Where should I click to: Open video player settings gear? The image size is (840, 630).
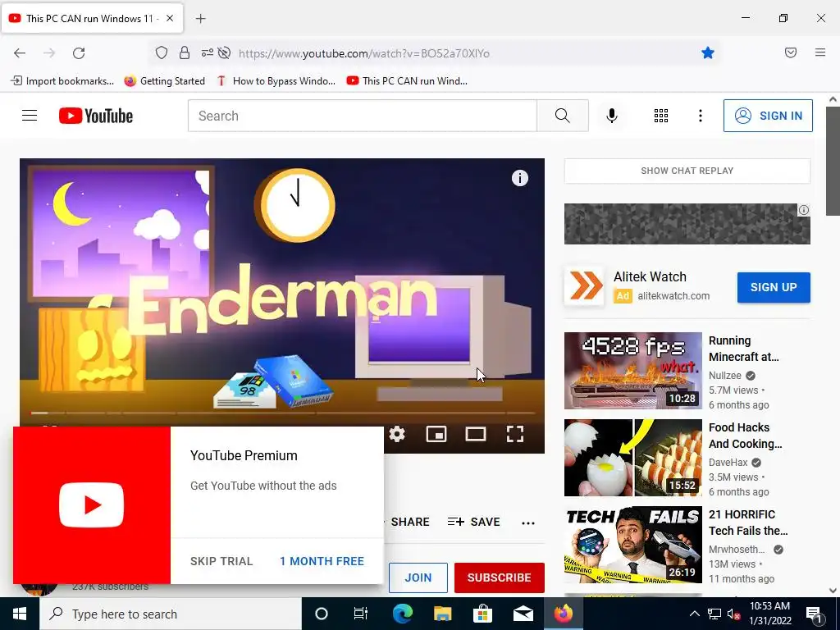397,434
